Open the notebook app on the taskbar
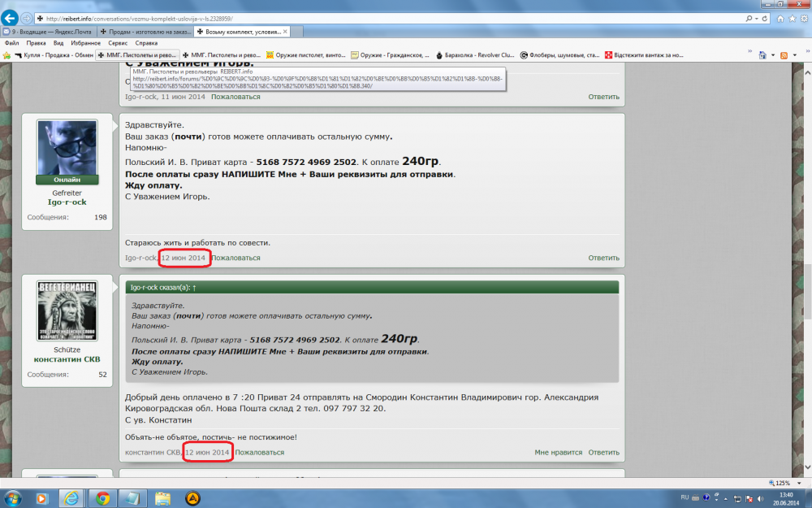 [x=132, y=499]
